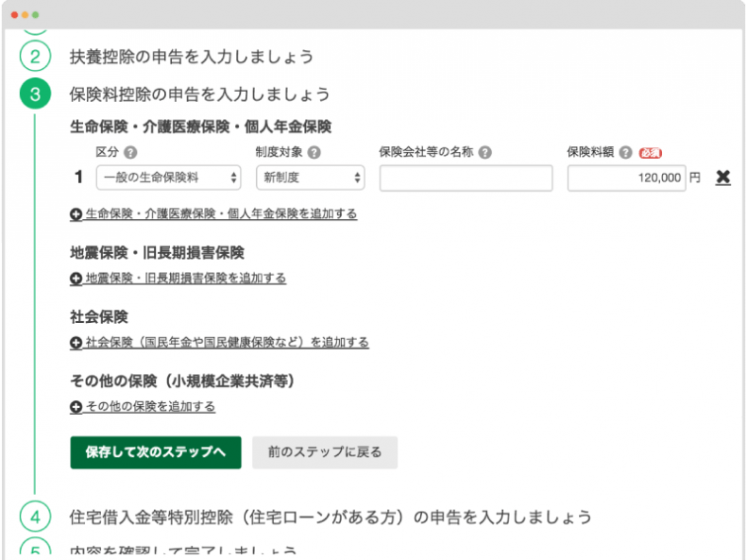Open the 一般の生命保険料 category dropdown
Viewport: 747px width, 560px height.
pos(167,178)
